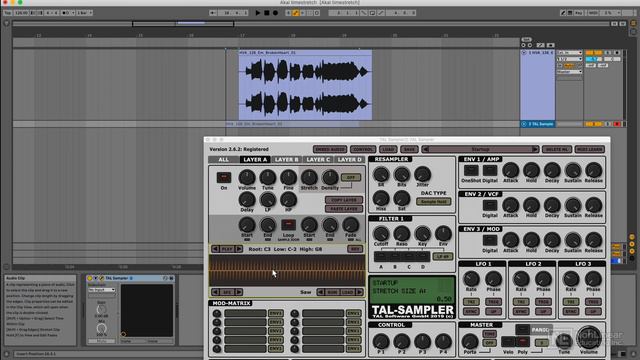The image size is (640, 360).
Task: Toggle Layer A On button
Action: click(224, 178)
